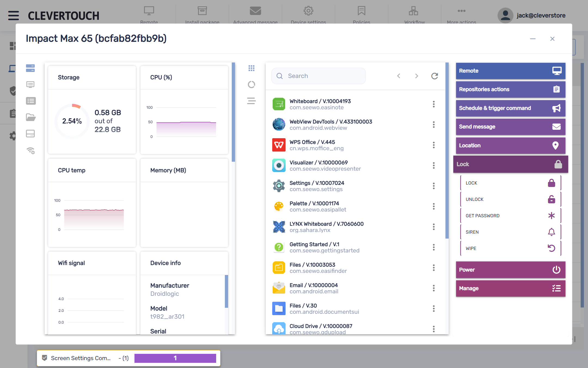
Task: Collapse the Lock actions section
Action: tap(511, 164)
